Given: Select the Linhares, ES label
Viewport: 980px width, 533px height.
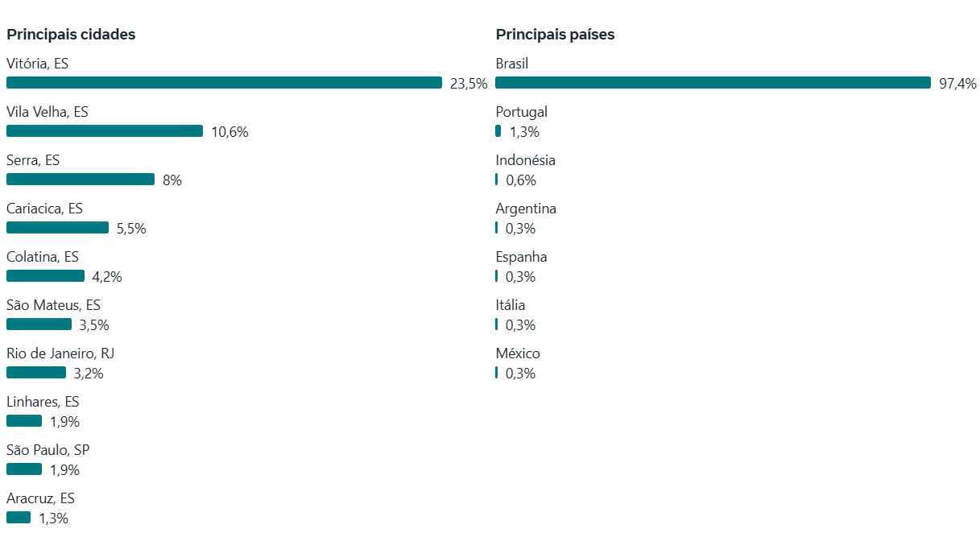Looking at the screenshot, I should click(x=43, y=402).
